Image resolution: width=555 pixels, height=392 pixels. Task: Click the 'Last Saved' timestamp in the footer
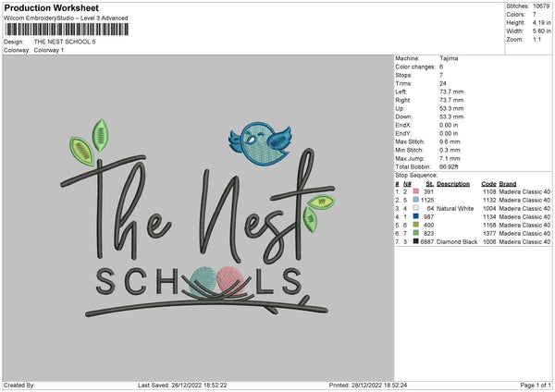[x=182, y=385]
